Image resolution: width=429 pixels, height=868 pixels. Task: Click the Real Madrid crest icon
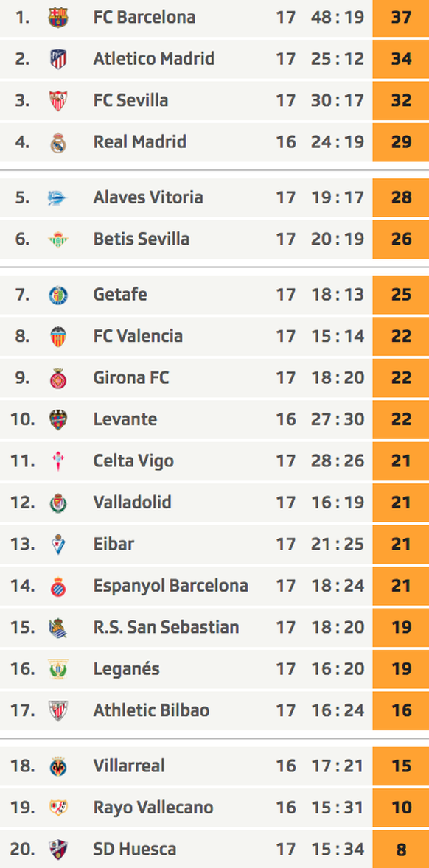tap(57, 143)
